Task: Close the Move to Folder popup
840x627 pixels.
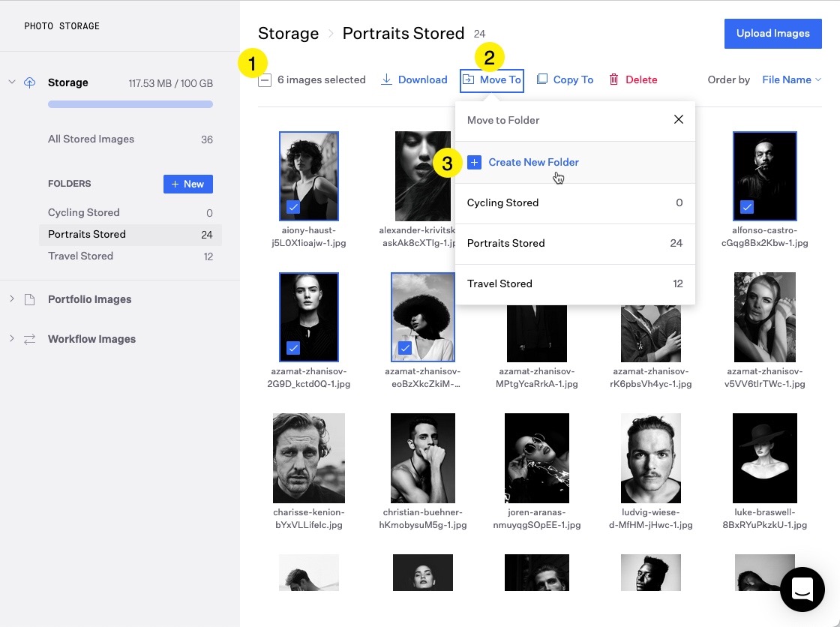Action: click(x=678, y=119)
